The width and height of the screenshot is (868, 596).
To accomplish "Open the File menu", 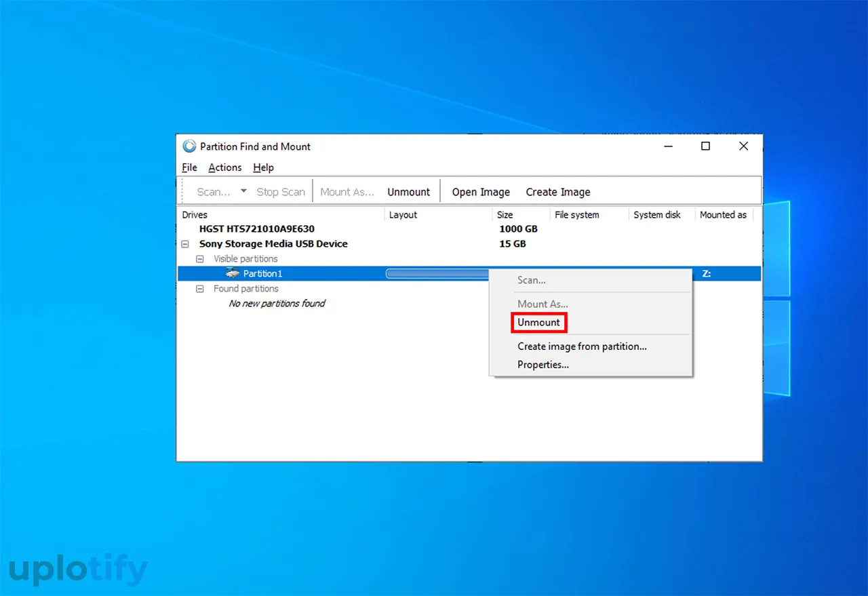I will point(189,167).
